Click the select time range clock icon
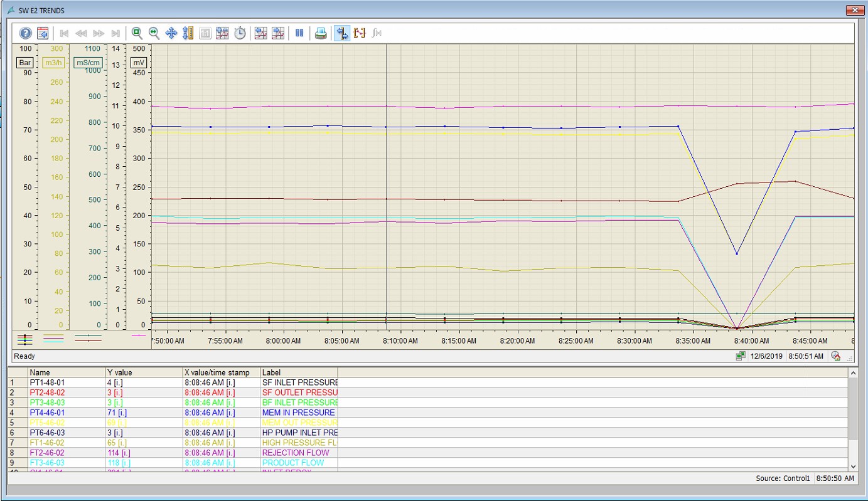 [x=240, y=33]
